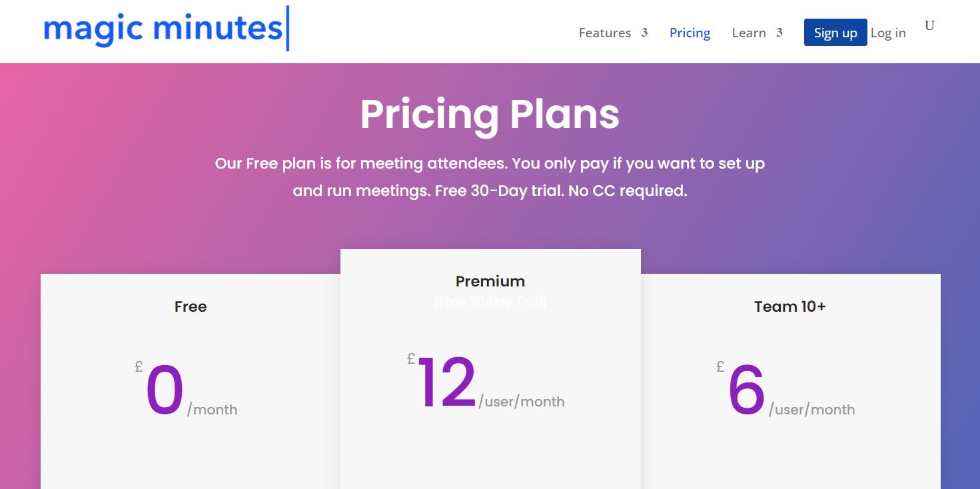Open the search icon in header
The image size is (980, 489).
coord(929,26)
